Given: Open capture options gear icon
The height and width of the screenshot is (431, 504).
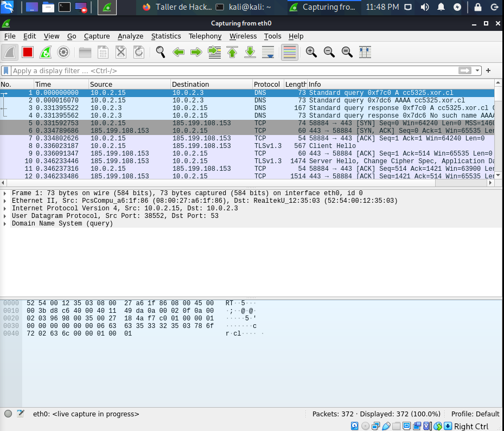Looking at the screenshot, I should pyautogui.click(x=63, y=52).
